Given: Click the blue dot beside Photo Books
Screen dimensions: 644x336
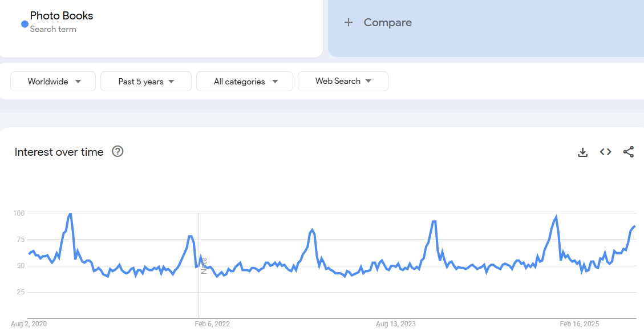Looking at the screenshot, I should pos(25,24).
